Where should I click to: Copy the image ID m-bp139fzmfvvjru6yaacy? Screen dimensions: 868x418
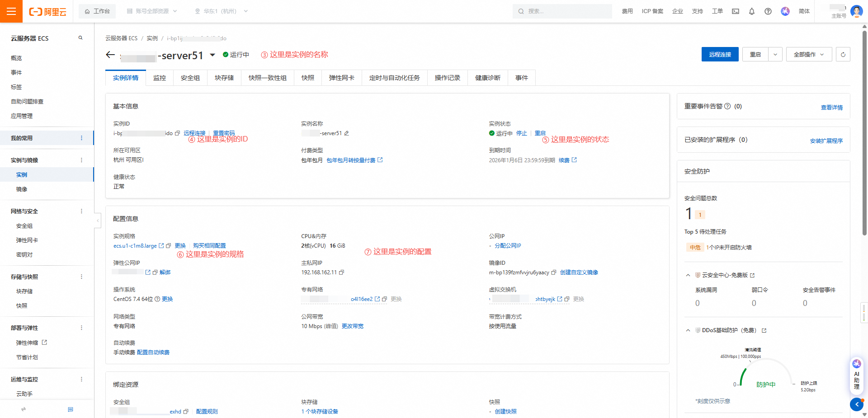pos(554,272)
